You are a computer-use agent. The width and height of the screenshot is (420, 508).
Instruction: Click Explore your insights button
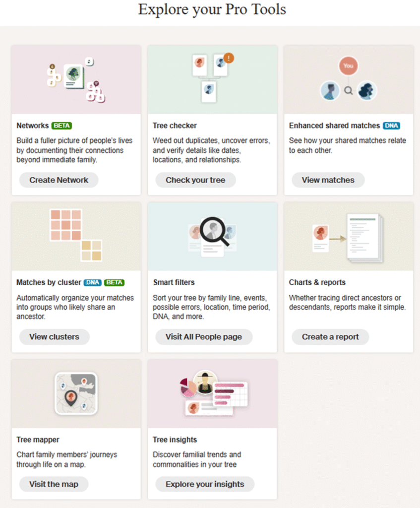pyautogui.click(x=205, y=484)
